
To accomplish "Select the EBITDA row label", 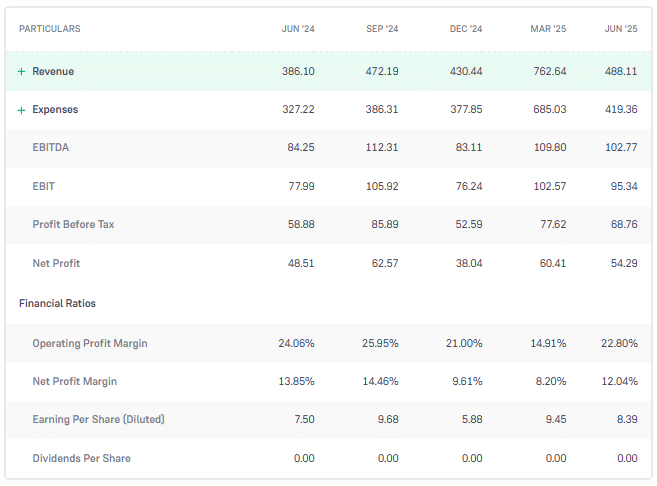I will pyautogui.click(x=51, y=148).
